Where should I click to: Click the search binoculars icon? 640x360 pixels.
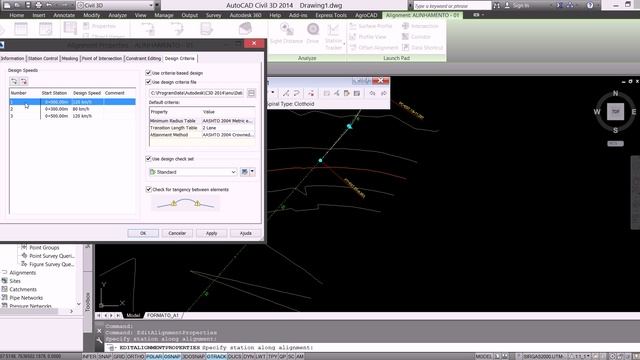point(496,5)
